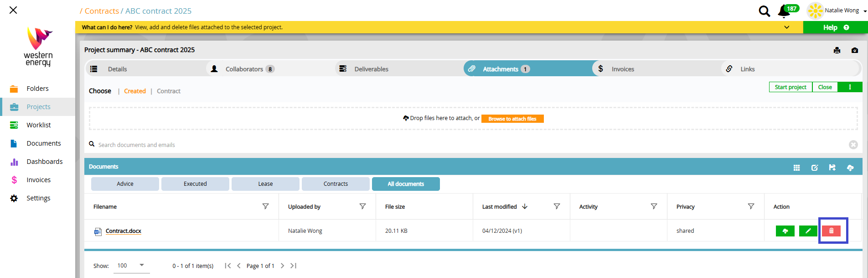Filter documents by Contracts category
Viewport: 868px width, 278px height.
click(x=336, y=184)
